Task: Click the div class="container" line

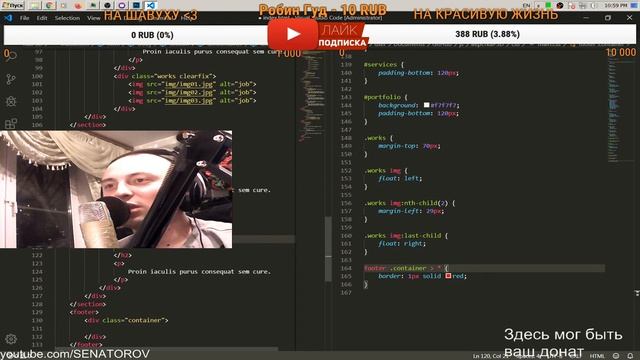Action: click(127, 320)
